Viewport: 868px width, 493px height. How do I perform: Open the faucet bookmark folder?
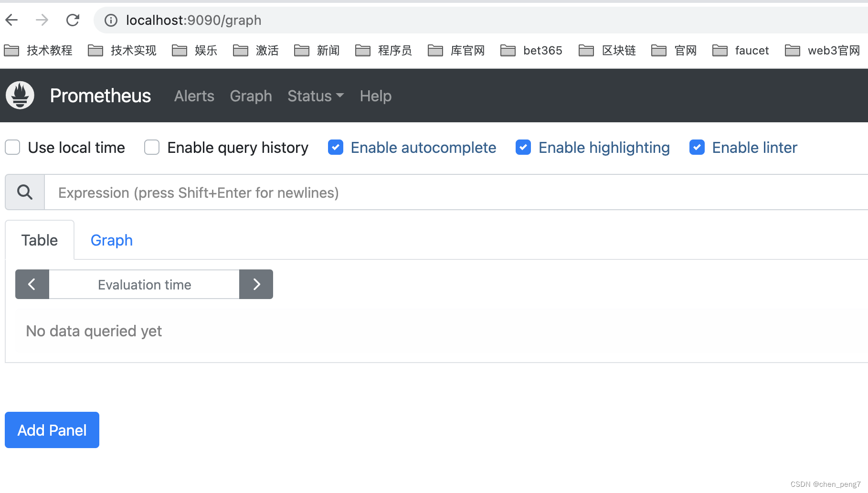[x=741, y=50]
